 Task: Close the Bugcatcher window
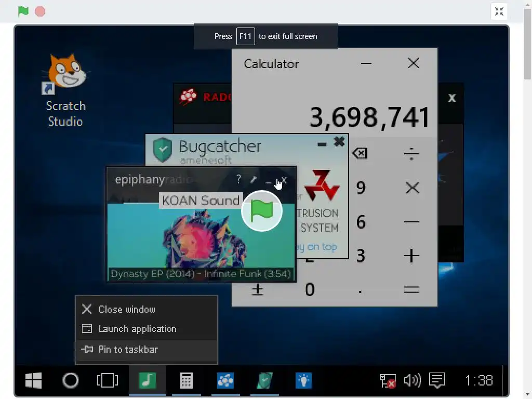pos(339,141)
